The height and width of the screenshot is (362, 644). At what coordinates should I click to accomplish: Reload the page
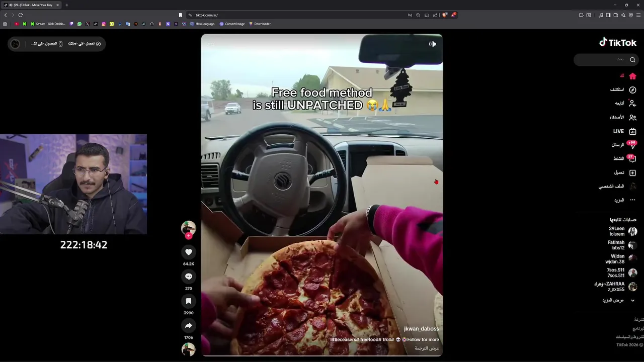21,15
